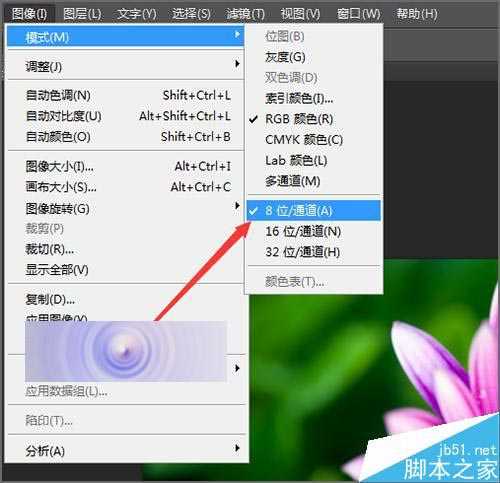Select 灰度(G) color mode
The width and height of the screenshot is (500, 483).
[x=314, y=57]
